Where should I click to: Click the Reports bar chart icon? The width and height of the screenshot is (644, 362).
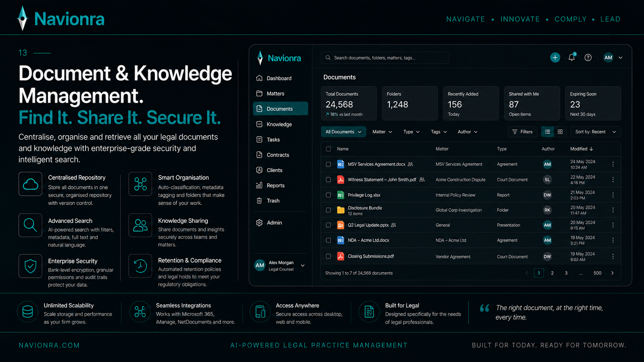(259, 185)
